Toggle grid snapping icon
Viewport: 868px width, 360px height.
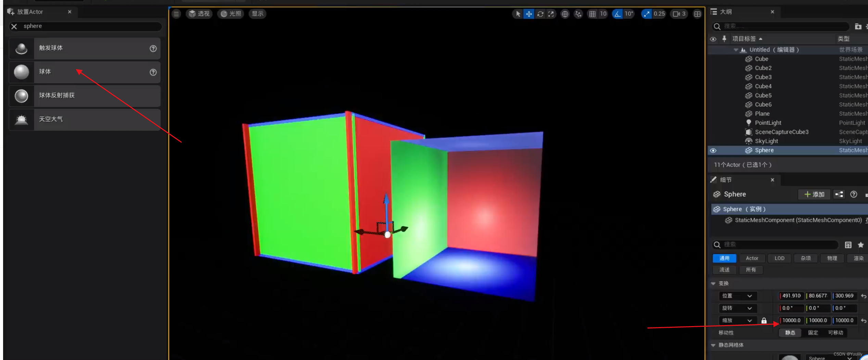pyautogui.click(x=592, y=14)
